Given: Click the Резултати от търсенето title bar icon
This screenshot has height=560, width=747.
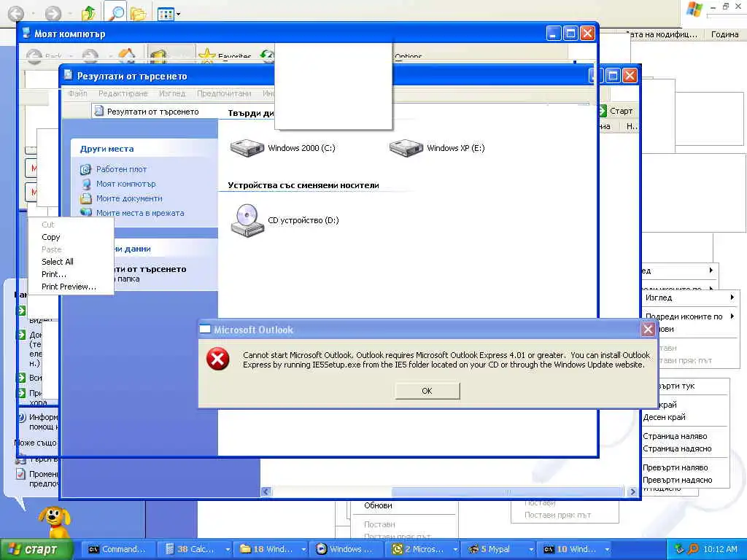Looking at the screenshot, I should tap(69, 75).
